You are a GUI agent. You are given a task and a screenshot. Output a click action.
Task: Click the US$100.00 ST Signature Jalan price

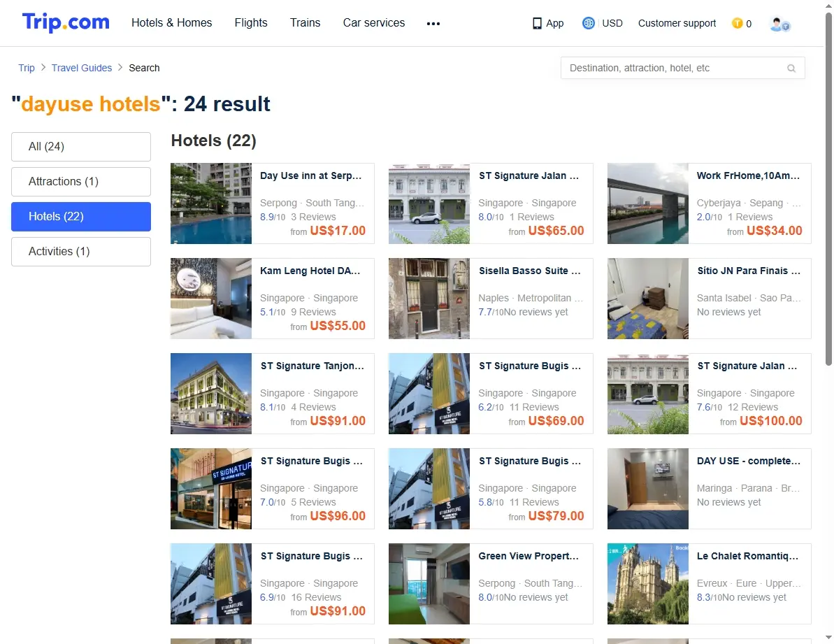pos(770,421)
